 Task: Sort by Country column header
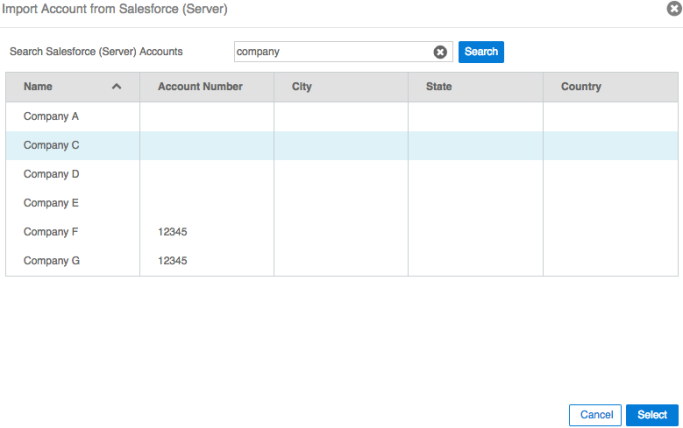pyautogui.click(x=581, y=86)
